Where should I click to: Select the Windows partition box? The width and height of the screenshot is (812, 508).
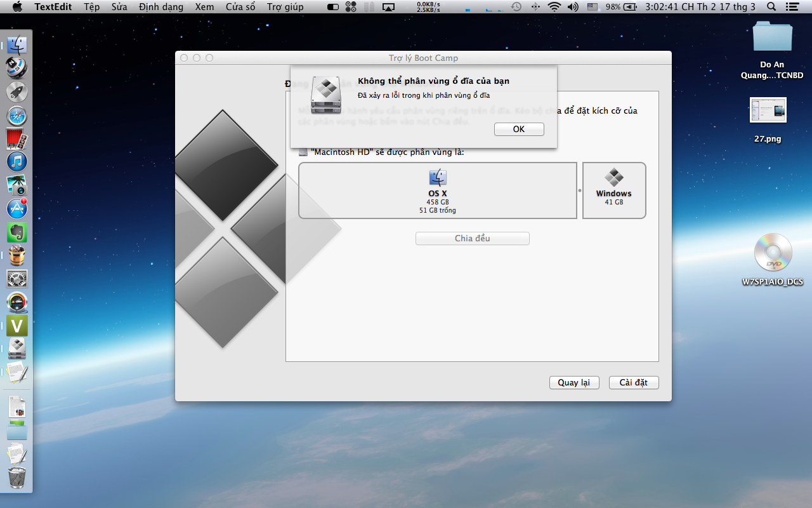614,190
